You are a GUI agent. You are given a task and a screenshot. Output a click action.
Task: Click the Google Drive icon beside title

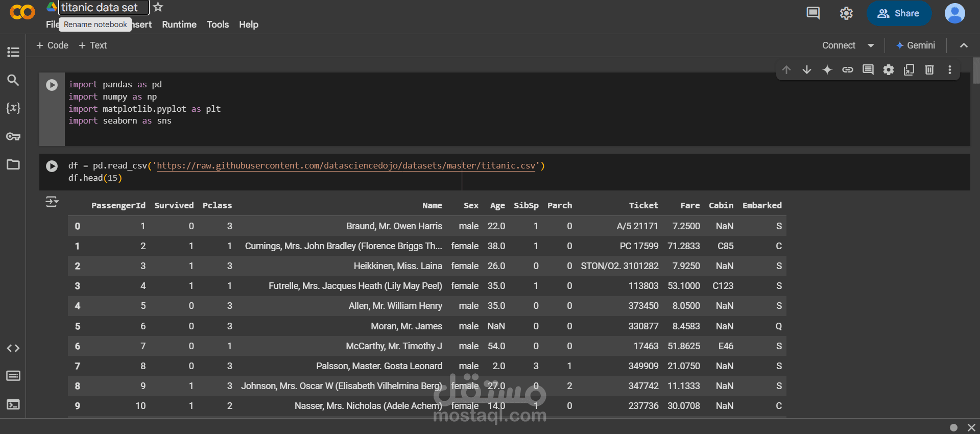coord(52,7)
